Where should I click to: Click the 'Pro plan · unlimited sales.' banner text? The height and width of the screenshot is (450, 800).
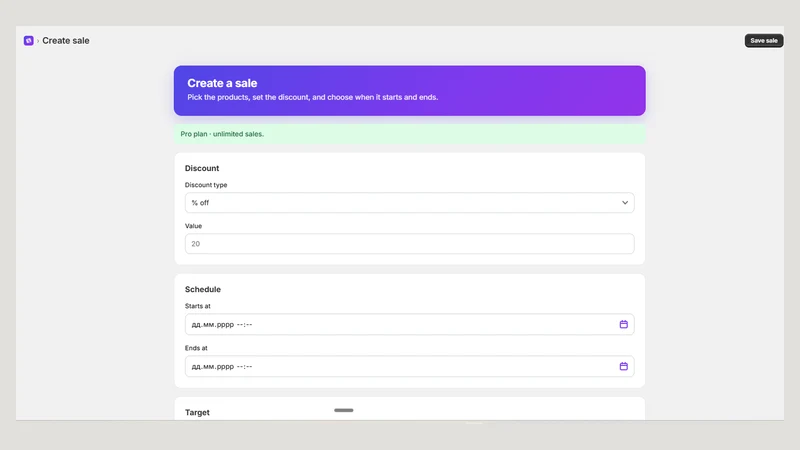click(x=222, y=134)
